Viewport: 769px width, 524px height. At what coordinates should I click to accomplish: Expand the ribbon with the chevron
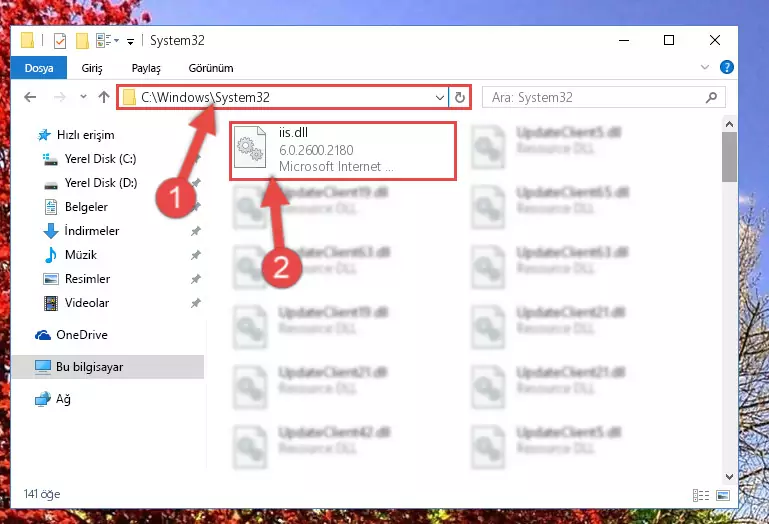tap(705, 67)
